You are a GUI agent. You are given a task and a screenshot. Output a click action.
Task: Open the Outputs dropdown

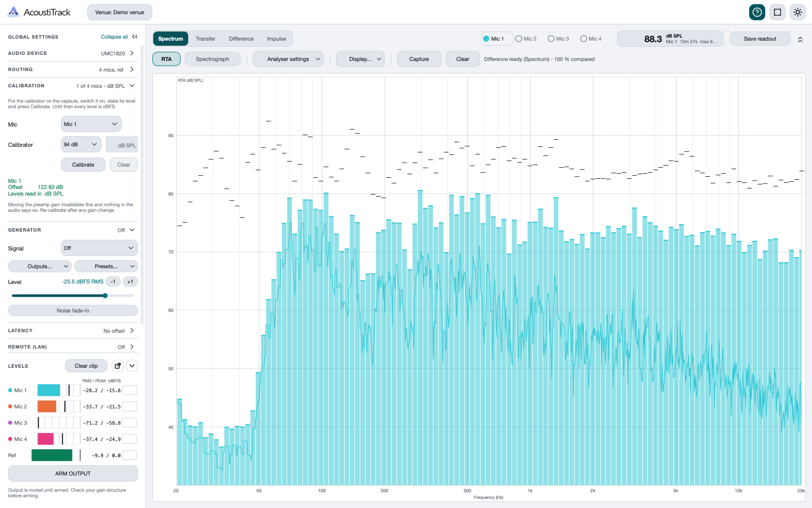pos(40,266)
